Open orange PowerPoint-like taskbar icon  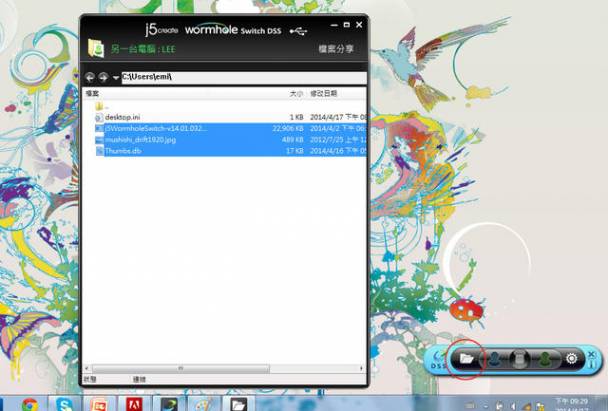coord(99,404)
